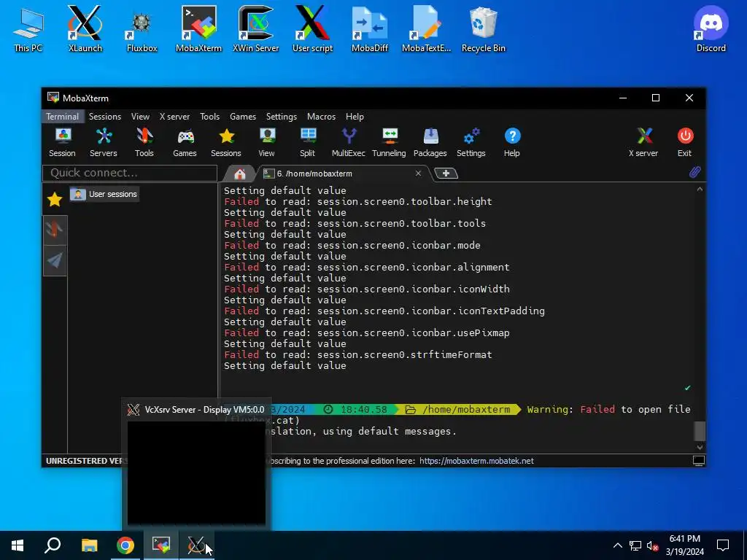Viewport: 747px width, 560px height.
Task: Click the terminal scrollbar thumb
Action: (x=700, y=432)
